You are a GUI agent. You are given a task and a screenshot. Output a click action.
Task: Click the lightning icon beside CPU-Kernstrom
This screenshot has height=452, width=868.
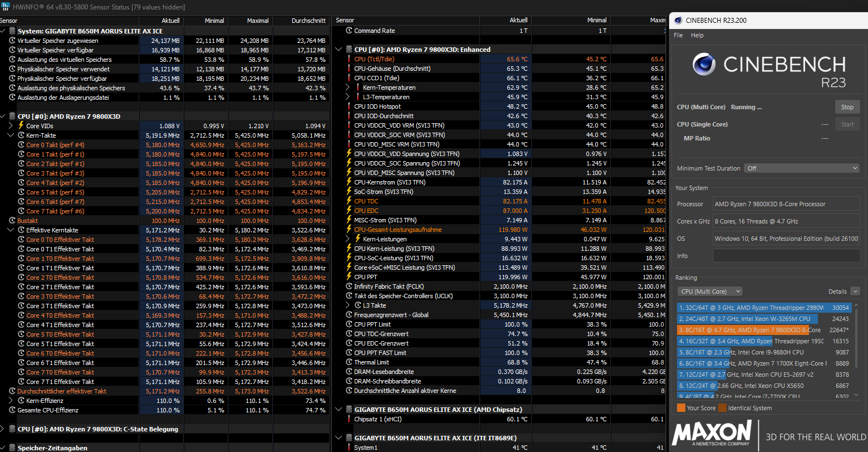tap(349, 182)
